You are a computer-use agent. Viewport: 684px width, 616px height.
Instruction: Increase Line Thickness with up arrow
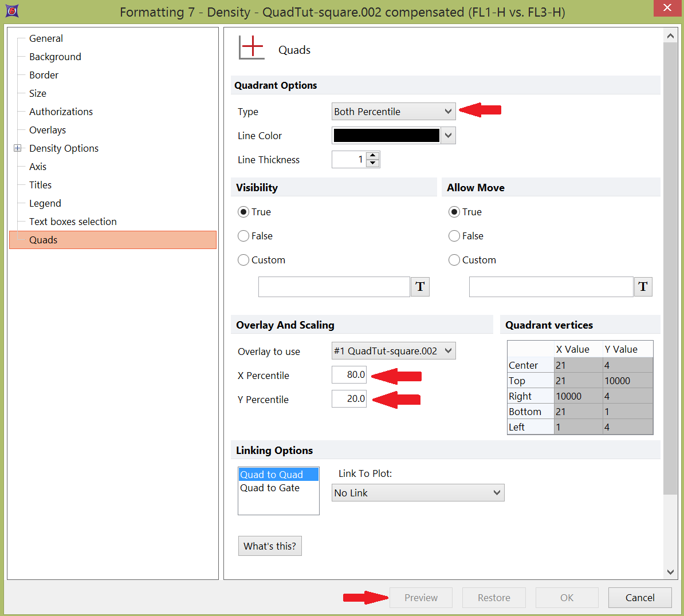[373, 156]
